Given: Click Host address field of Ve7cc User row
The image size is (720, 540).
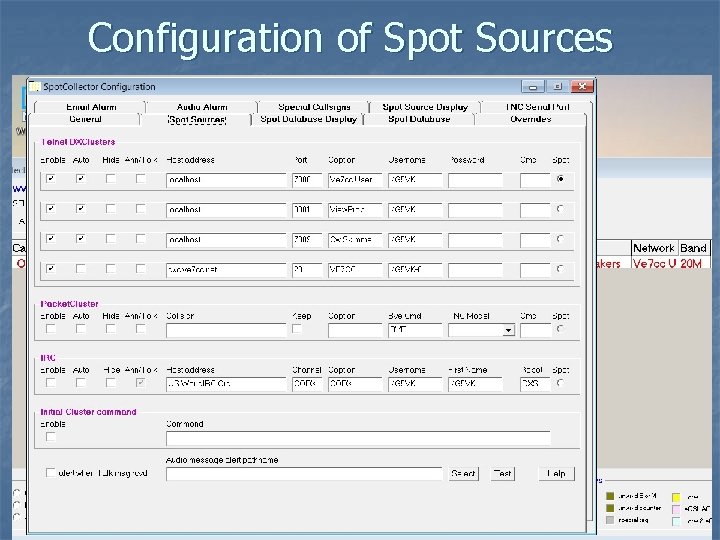Looking at the screenshot, I should [226, 180].
